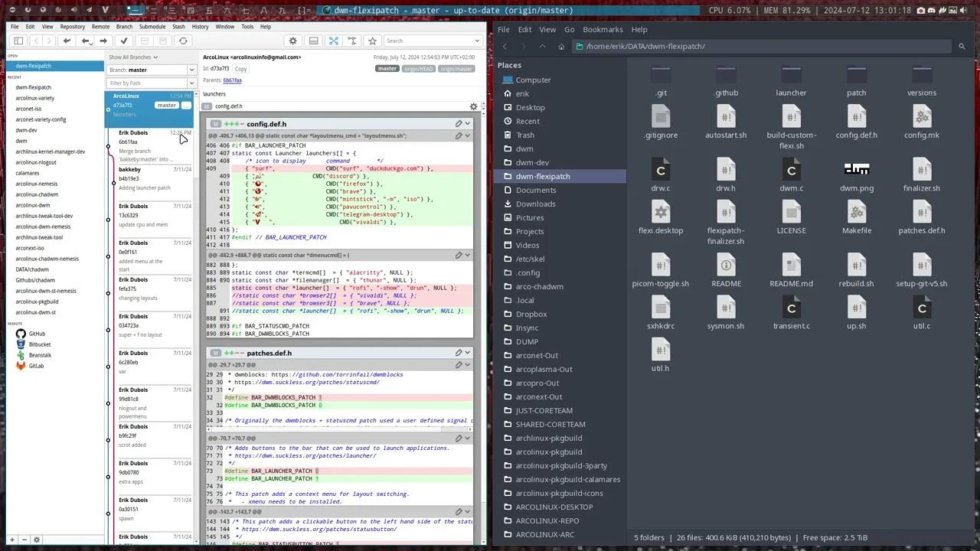Screen dimensions: 980x551
Task: Click the edit pencil on the config.def.h diff
Action: (458, 123)
